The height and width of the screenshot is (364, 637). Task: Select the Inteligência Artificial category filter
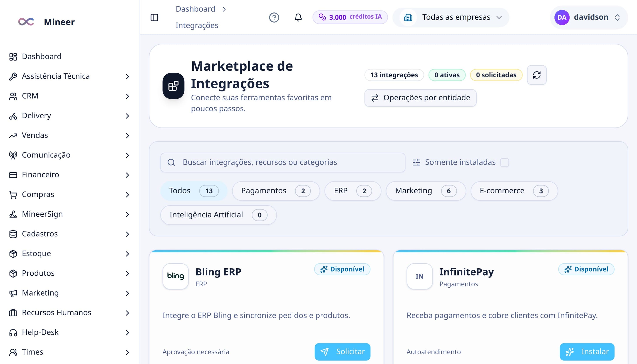218,215
